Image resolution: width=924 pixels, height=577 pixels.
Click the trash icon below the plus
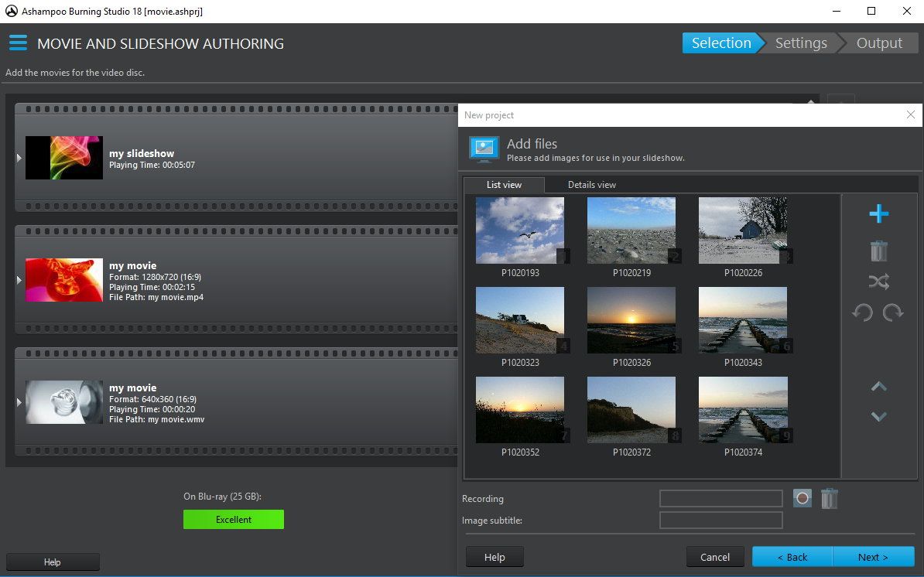tap(878, 251)
